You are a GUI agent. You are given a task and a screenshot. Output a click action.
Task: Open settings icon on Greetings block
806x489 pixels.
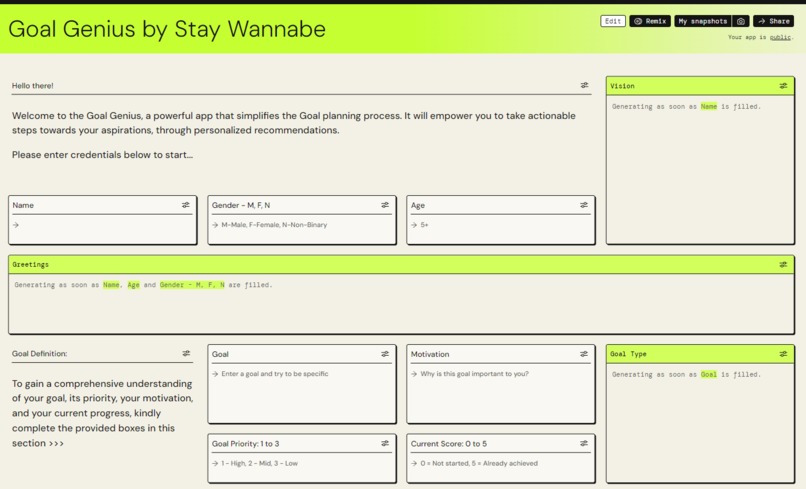[783, 264]
